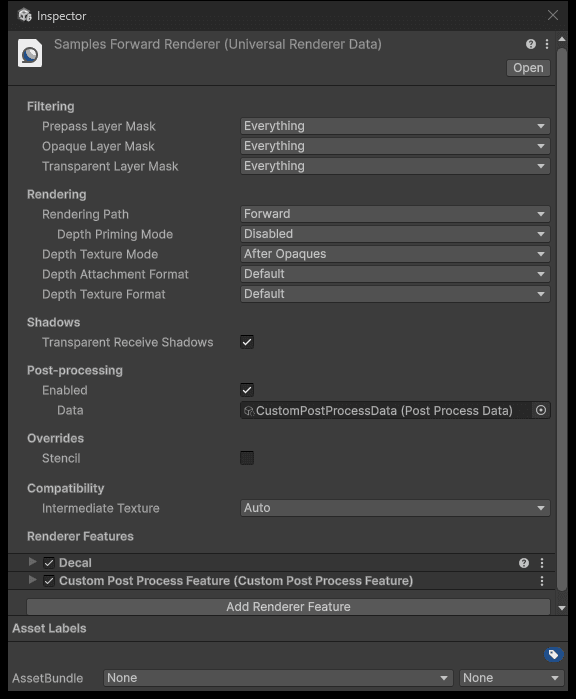Click the Transparent Layer Mask label
This screenshot has height=699, width=576.
pyautogui.click(x=110, y=167)
